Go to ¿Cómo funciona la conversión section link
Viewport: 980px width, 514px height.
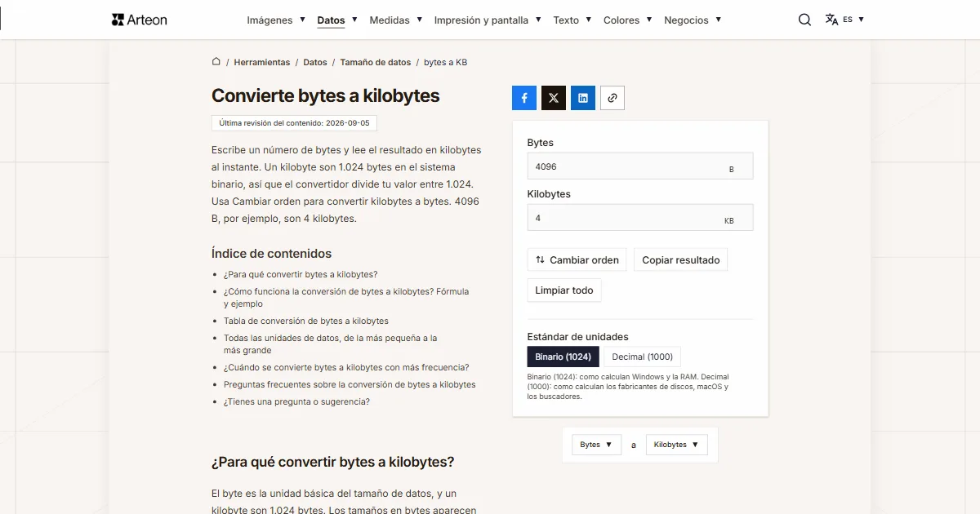346,297
